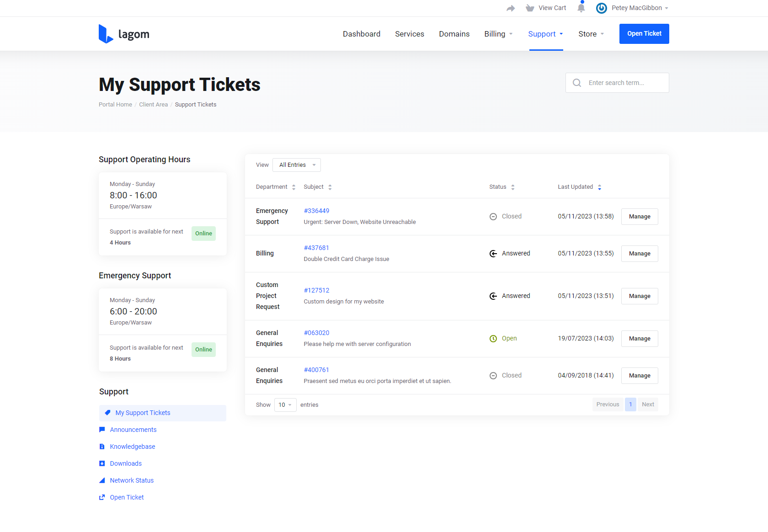768x532 pixels.
Task: Click the magnifier search icon
Action: 577,83
